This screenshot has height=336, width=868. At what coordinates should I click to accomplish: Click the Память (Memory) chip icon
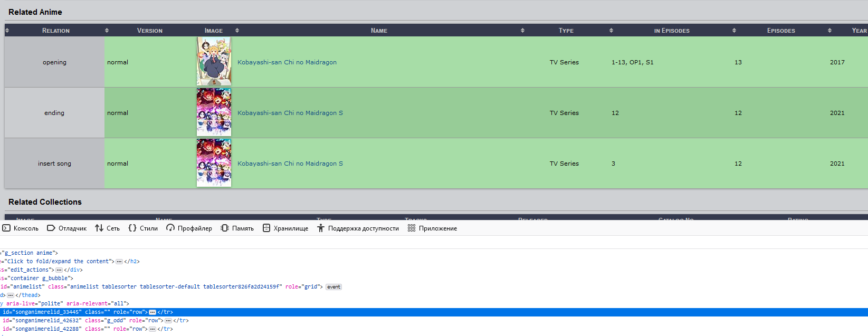[225, 228]
